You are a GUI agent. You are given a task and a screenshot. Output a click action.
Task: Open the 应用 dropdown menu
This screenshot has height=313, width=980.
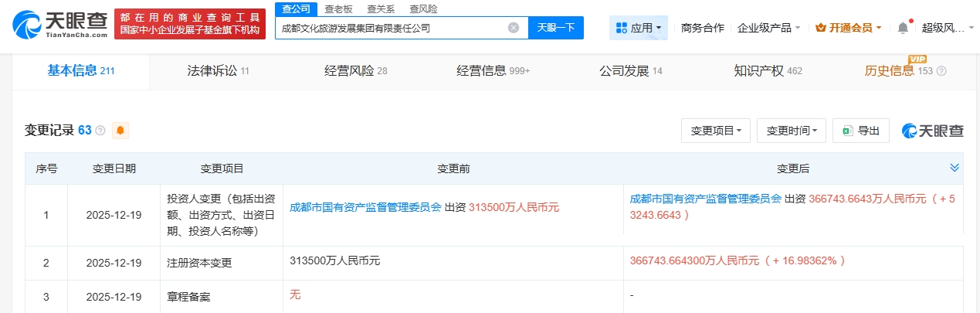(x=639, y=28)
